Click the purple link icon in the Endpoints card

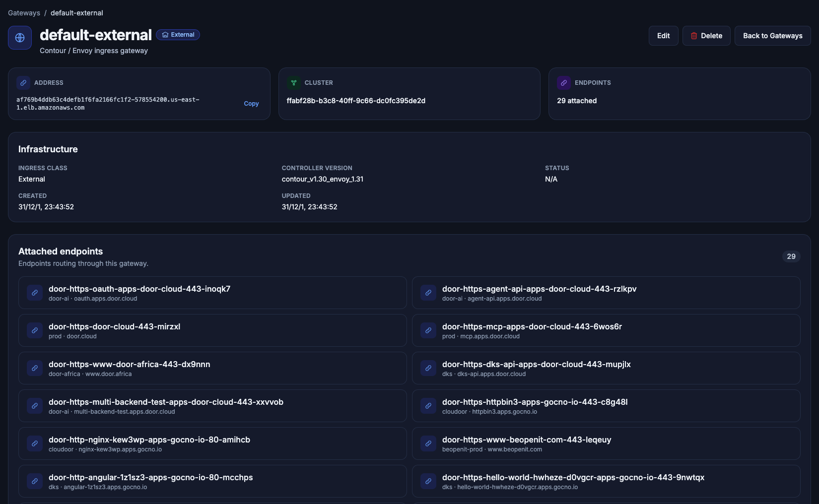(x=564, y=83)
